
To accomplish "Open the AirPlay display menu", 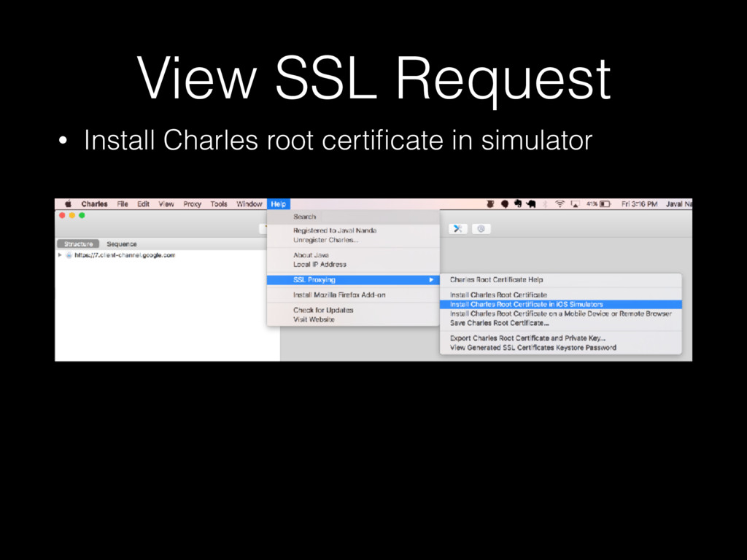I will point(575,204).
